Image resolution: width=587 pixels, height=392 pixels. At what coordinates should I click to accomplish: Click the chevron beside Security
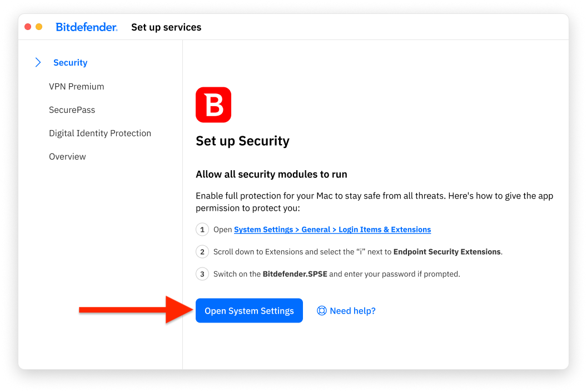coord(38,63)
